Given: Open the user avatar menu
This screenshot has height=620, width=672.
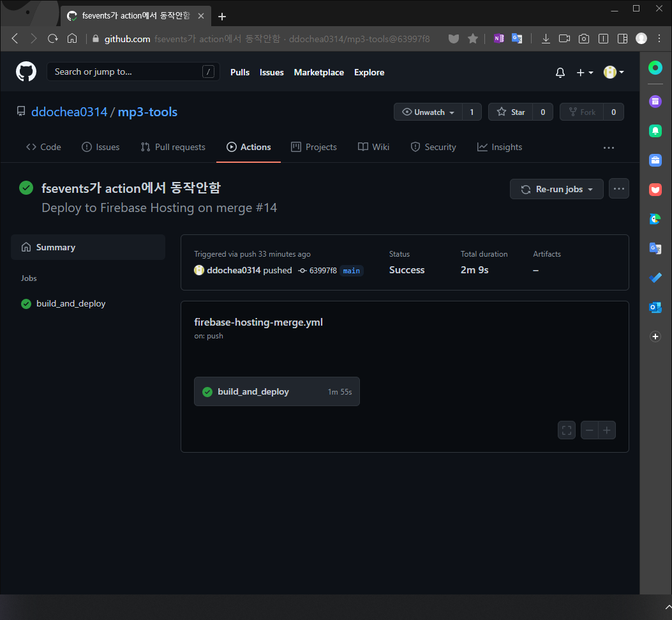Looking at the screenshot, I should click(613, 72).
